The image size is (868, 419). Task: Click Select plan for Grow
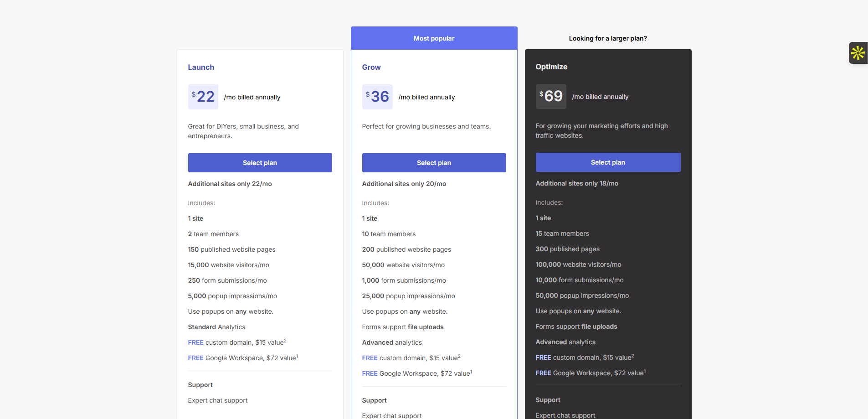point(434,163)
